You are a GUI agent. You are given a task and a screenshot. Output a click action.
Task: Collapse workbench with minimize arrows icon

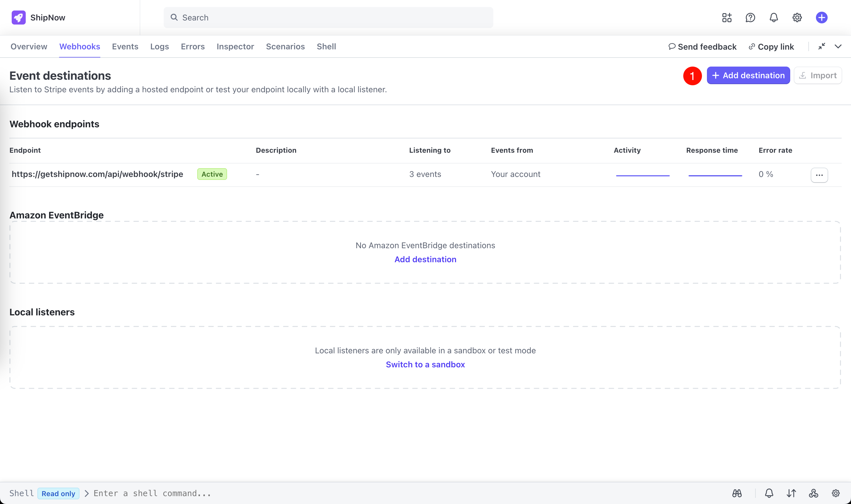pyautogui.click(x=821, y=46)
